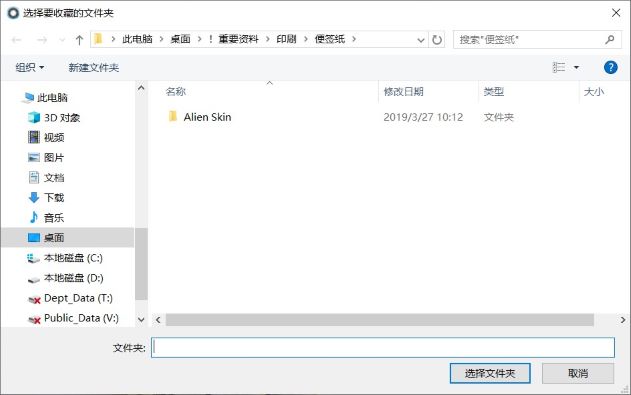Viewport: 631px width, 395px height.
Task: Click Alien Skin folder icon
Action: [173, 117]
